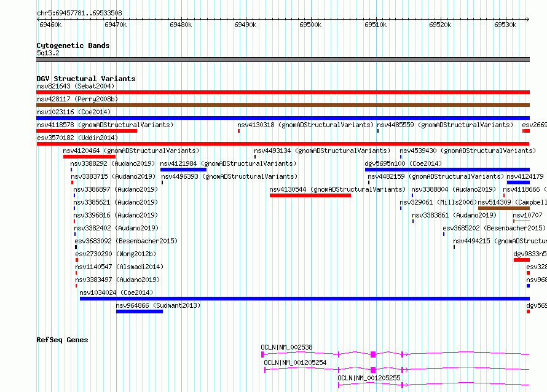Open nsv3383497 (Audano2019) label
The image size is (547, 392).
[117, 280]
